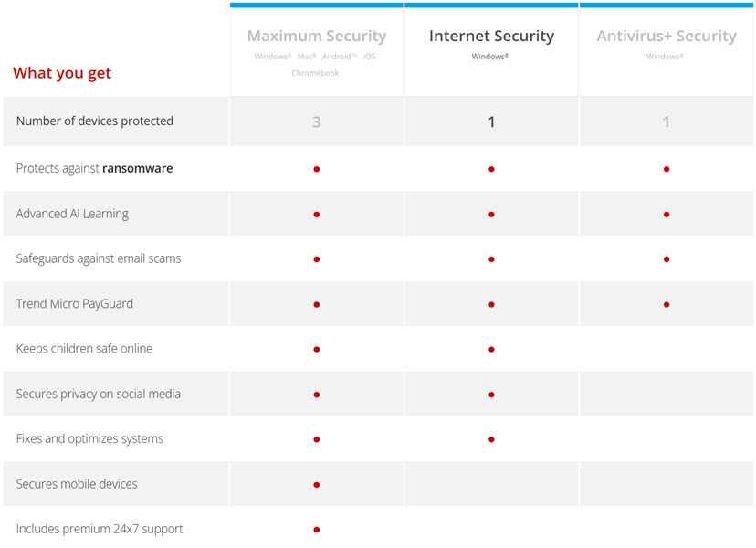Click PayGuard dot under Maximum Security

(x=317, y=304)
